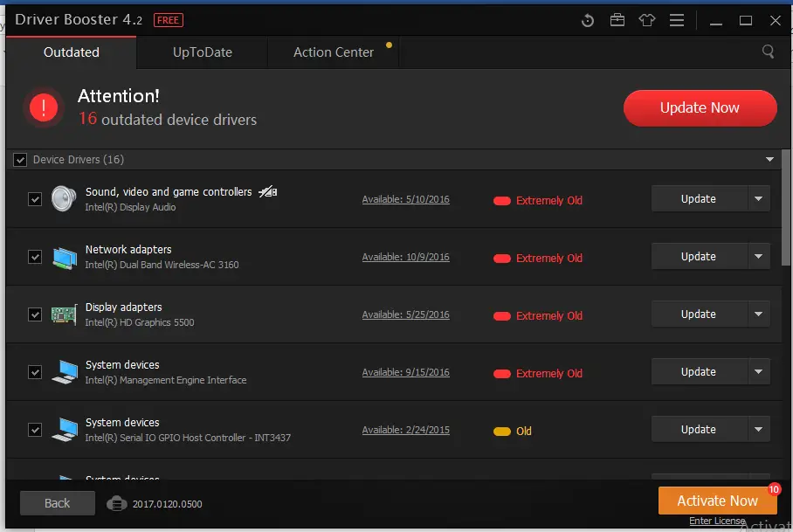793x532 pixels.
Task: Click the Back button
Action: pos(57,503)
